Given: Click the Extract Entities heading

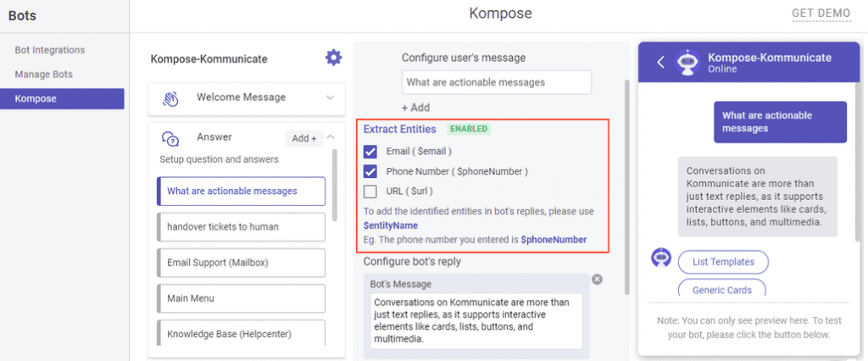Looking at the screenshot, I should (x=400, y=129).
